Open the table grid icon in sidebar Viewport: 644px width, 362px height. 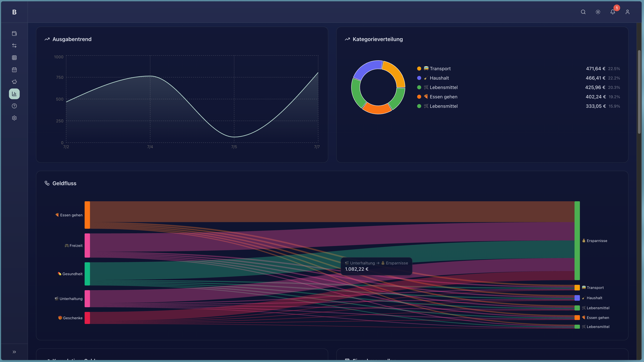[14, 58]
